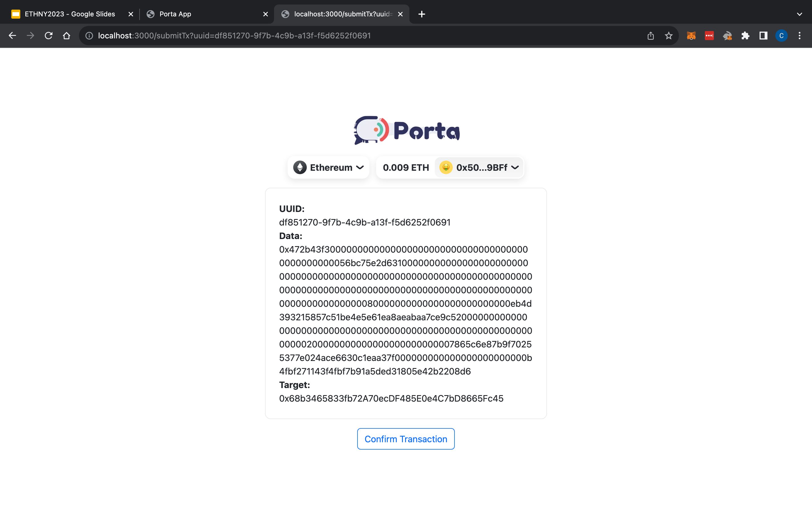Image resolution: width=812 pixels, height=508 pixels.
Task: Go to the browser home page
Action: pos(67,36)
